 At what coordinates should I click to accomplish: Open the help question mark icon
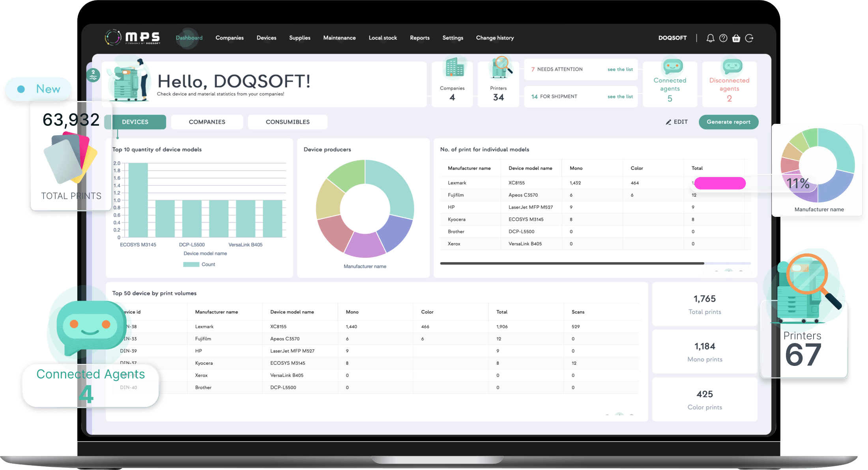click(x=723, y=38)
